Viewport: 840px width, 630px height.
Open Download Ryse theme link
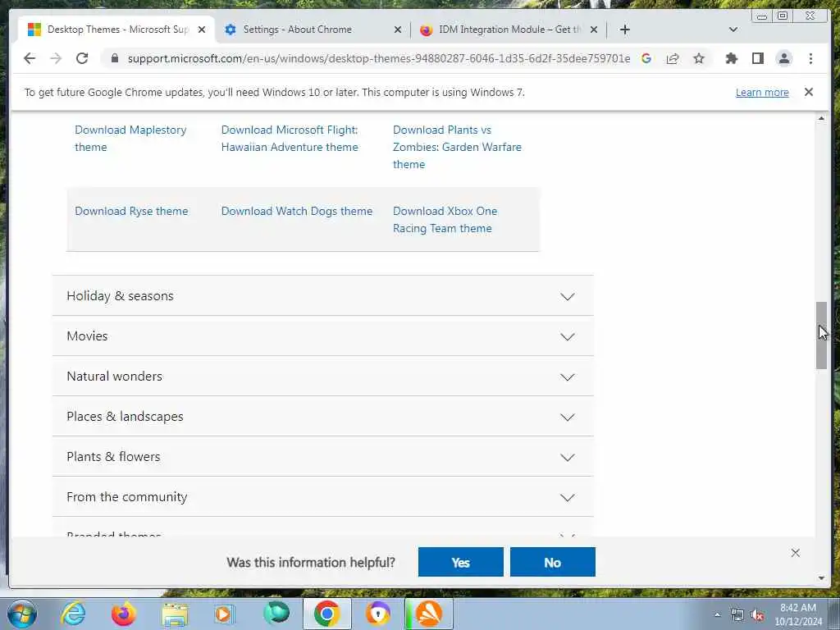point(131,211)
